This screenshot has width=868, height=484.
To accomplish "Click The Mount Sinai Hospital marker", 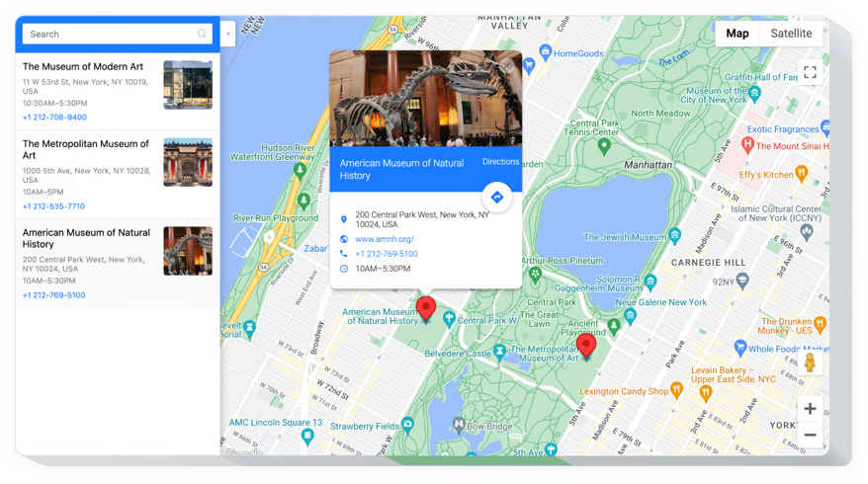I will click(747, 145).
